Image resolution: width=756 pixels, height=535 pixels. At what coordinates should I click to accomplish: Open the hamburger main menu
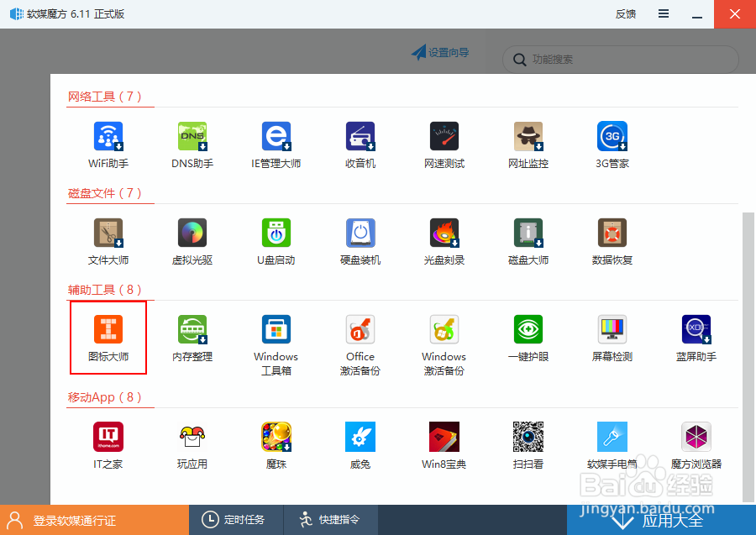pos(664,14)
